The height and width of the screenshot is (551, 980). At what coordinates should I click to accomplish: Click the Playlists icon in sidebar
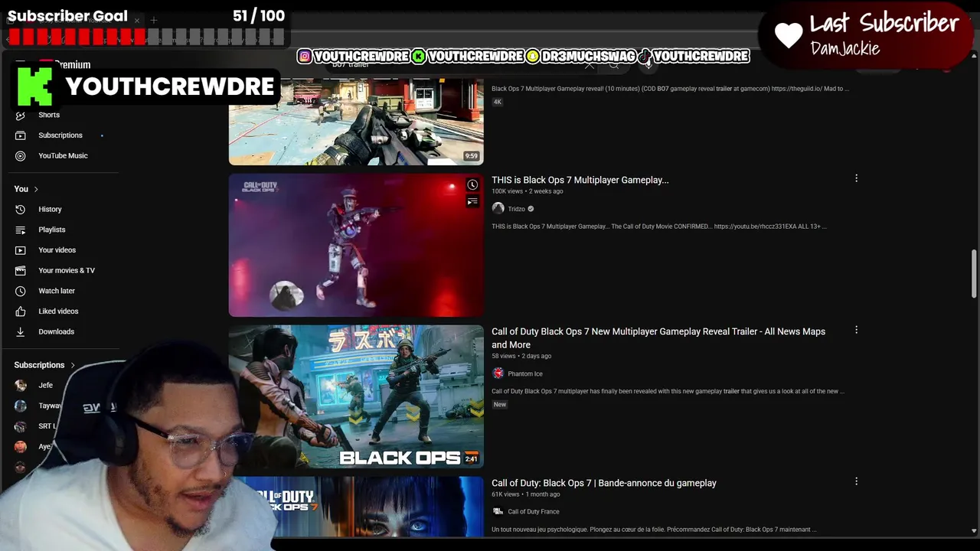(x=21, y=230)
